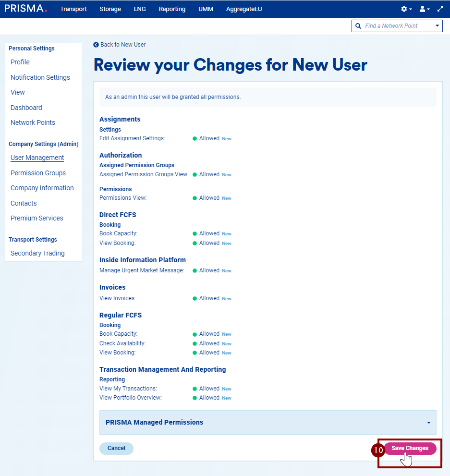Open Dashboard settings

pos(26,108)
